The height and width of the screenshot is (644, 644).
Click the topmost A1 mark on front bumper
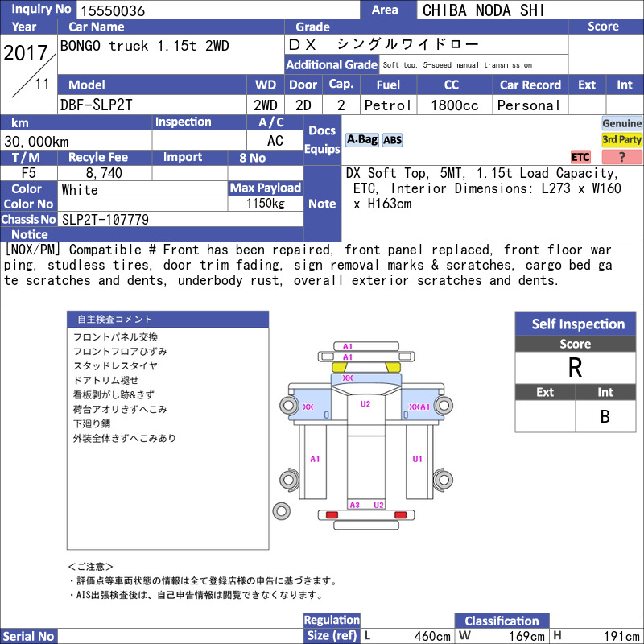[348, 347]
